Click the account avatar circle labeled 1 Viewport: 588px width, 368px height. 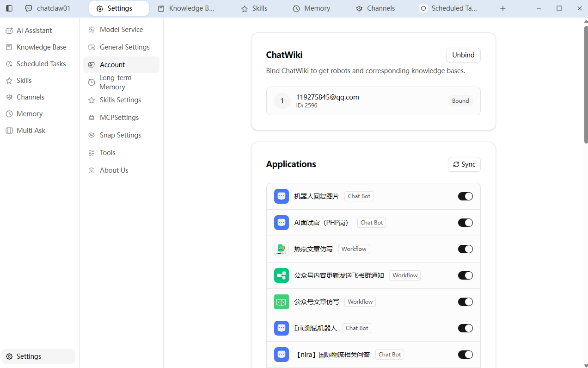coord(282,101)
